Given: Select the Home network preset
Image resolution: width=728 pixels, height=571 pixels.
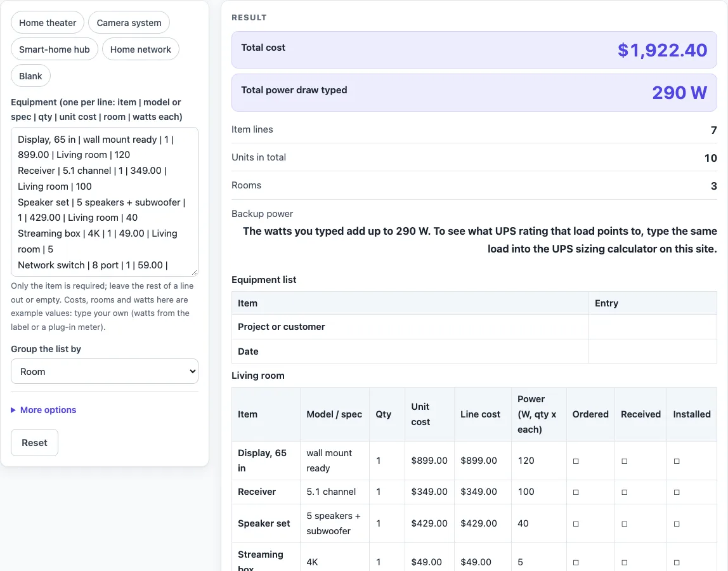Looking at the screenshot, I should (141, 49).
